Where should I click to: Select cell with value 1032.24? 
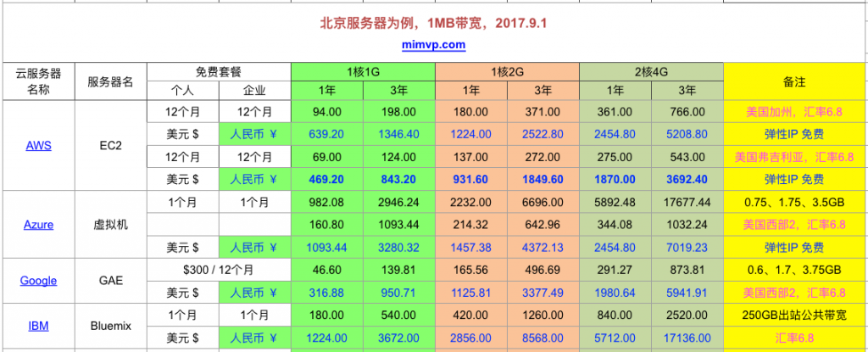pos(687,225)
